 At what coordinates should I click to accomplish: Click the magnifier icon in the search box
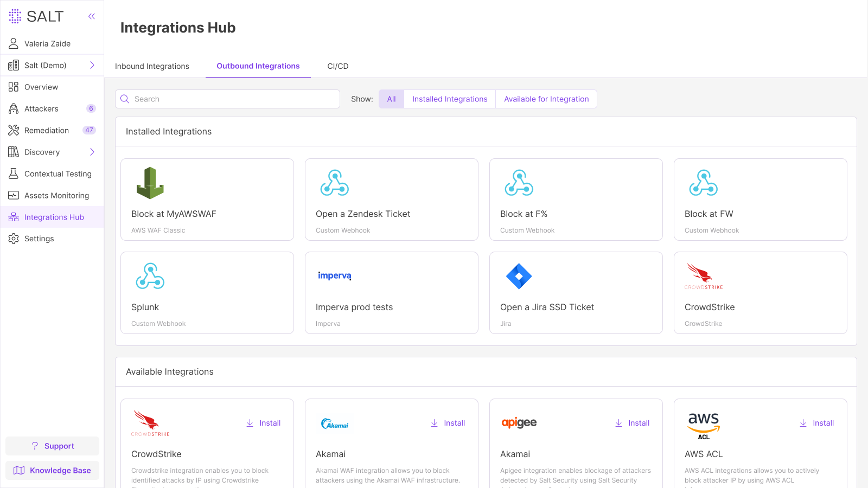click(125, 99)
